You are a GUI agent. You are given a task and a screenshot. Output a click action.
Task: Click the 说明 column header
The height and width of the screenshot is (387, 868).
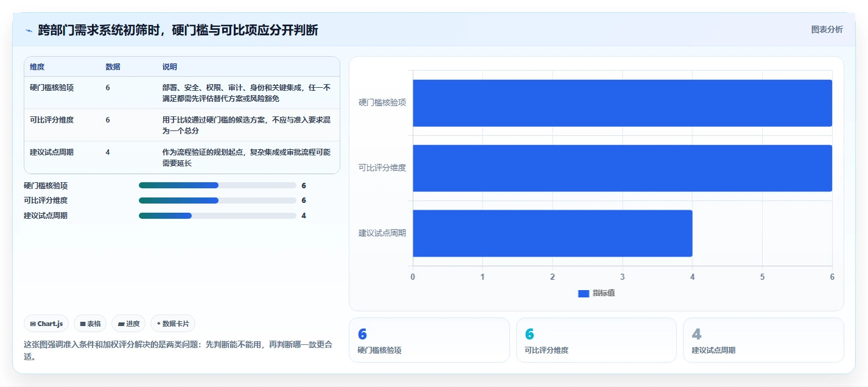[x=170, y=67]
